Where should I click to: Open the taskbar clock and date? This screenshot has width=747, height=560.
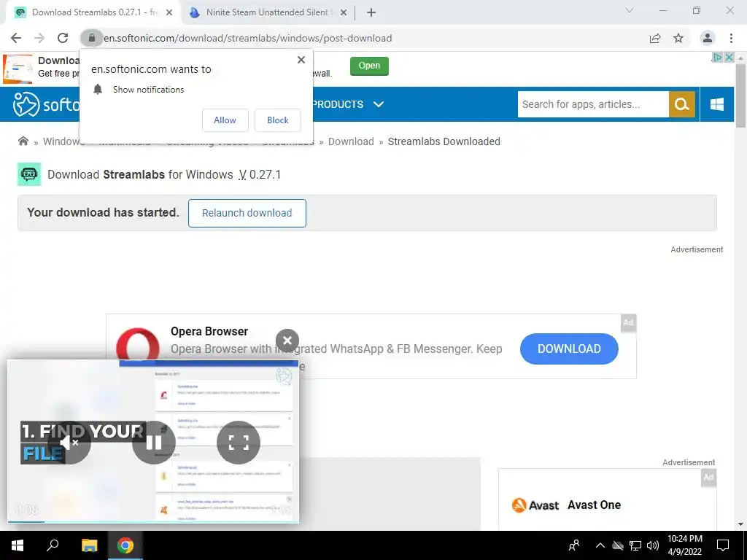(x=684, y=545)
